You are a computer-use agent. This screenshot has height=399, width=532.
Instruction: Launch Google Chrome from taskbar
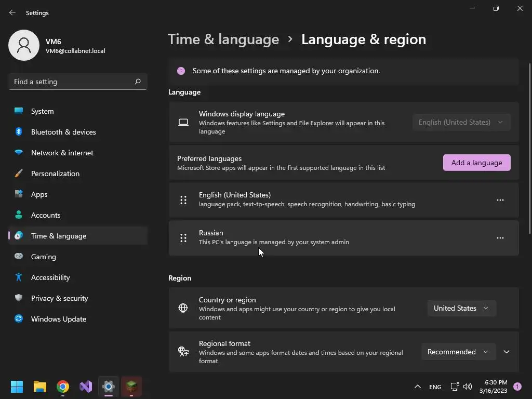tap(63, 387)
